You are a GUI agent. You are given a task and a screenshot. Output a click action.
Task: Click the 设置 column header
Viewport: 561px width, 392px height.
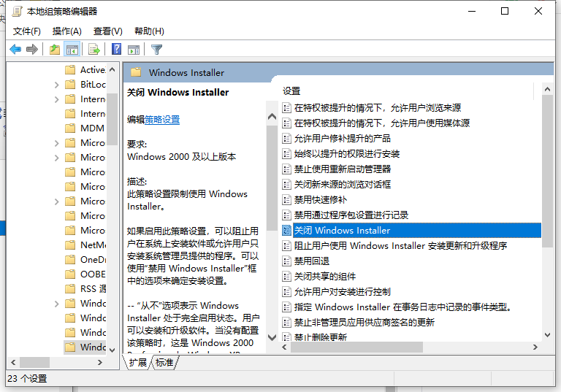(292, 91)
